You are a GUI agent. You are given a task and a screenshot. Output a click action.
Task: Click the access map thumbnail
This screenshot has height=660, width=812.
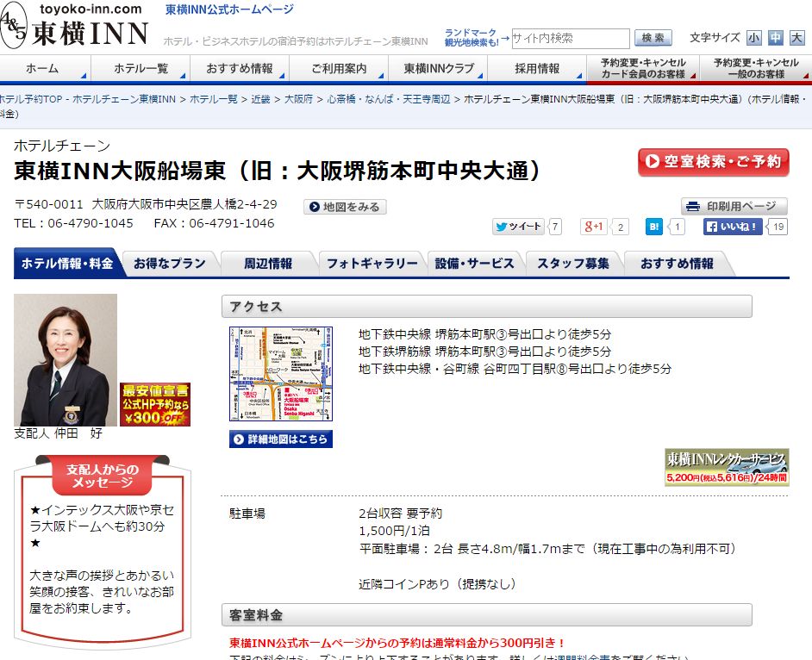(281, 374)
